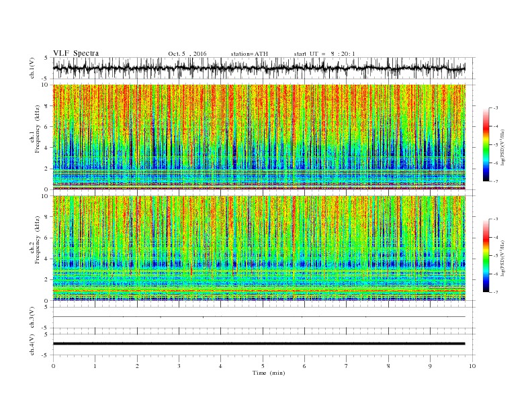
Task: Click the '-7' label on ch.2 color bar
Action: [495, 292]
